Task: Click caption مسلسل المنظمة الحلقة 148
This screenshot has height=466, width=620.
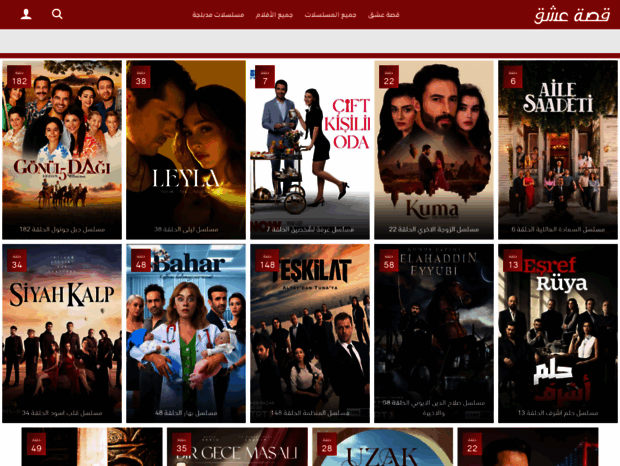Action: point(310,413)
